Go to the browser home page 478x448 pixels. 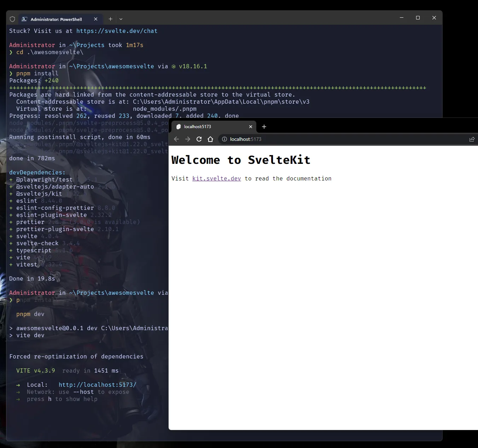click(x=210, y=139)
